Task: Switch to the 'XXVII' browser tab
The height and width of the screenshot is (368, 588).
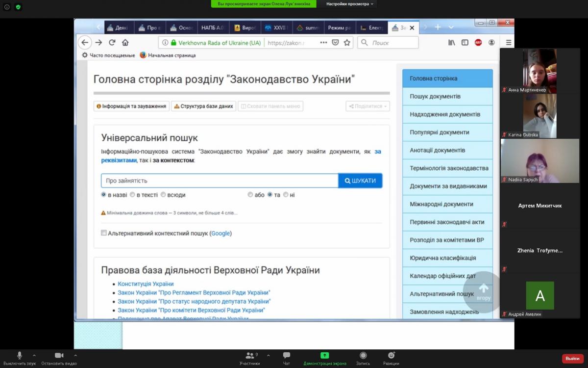Action: pyautogui.click(x=276, y=28)
